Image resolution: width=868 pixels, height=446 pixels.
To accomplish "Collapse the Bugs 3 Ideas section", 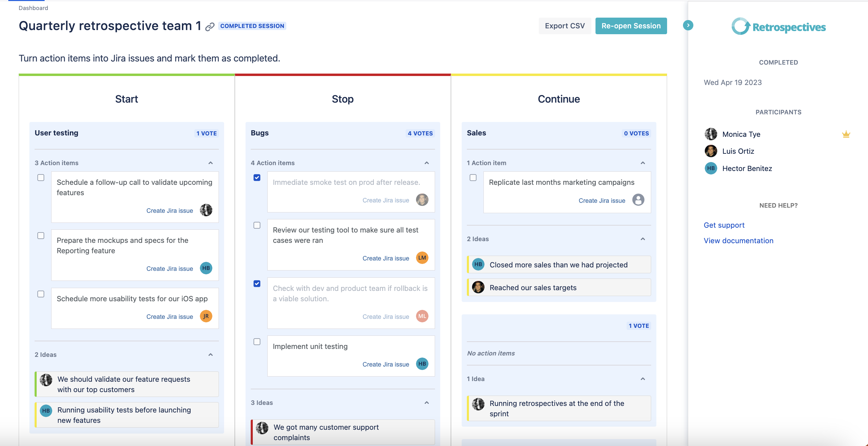I will click(x=427, y=402).
